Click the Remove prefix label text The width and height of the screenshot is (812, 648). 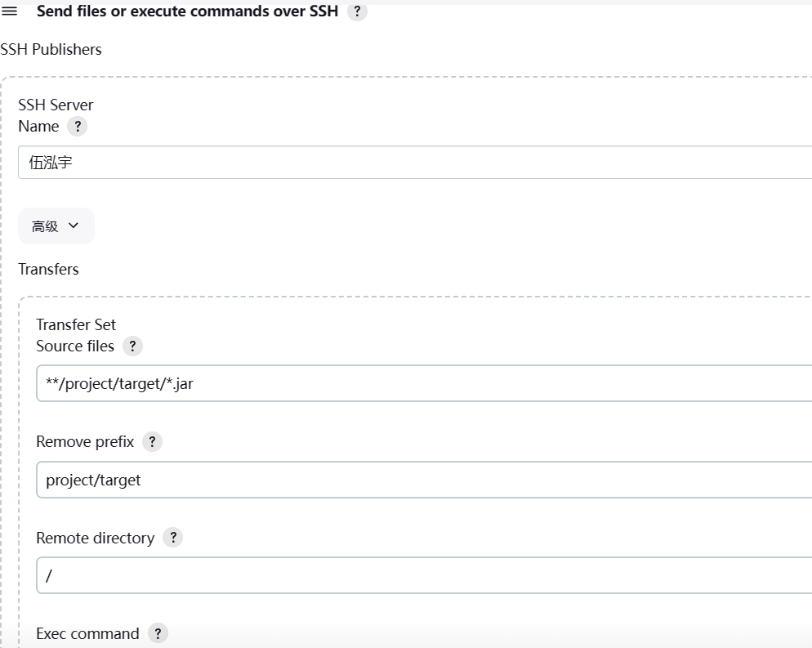click(85, 442)
